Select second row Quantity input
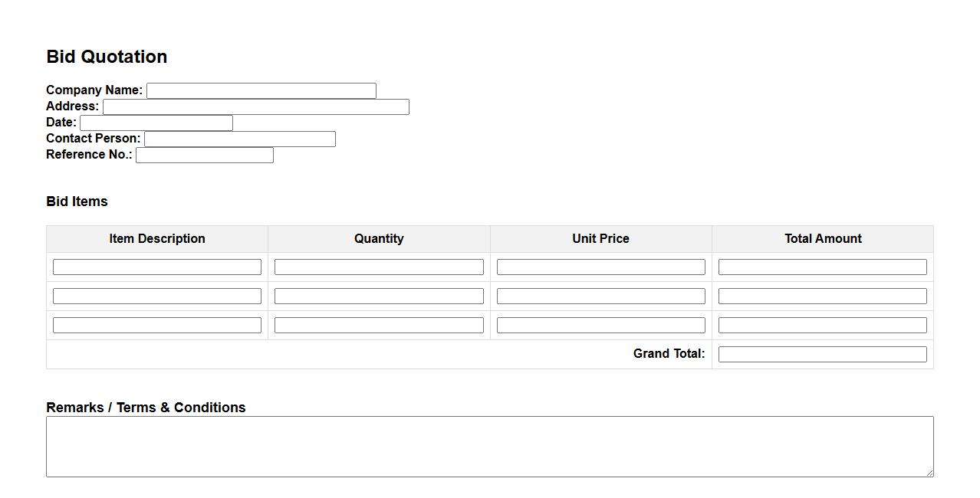 tap(379, 296)
